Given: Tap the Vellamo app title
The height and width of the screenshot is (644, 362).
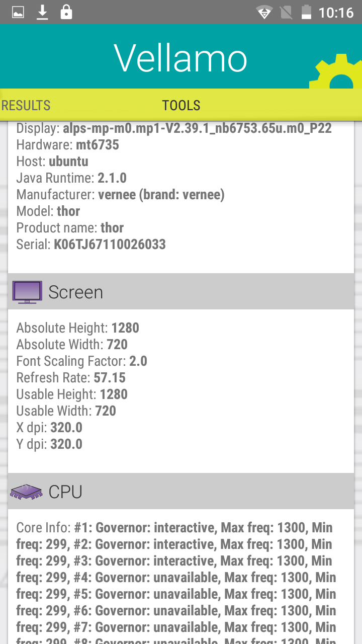Looking at the screenshot, I should pos(180,58).
